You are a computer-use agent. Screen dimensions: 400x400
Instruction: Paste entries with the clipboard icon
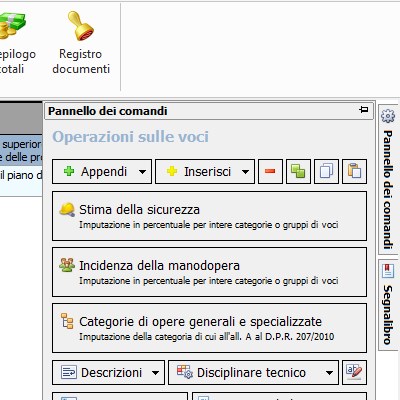click(354, 172)
